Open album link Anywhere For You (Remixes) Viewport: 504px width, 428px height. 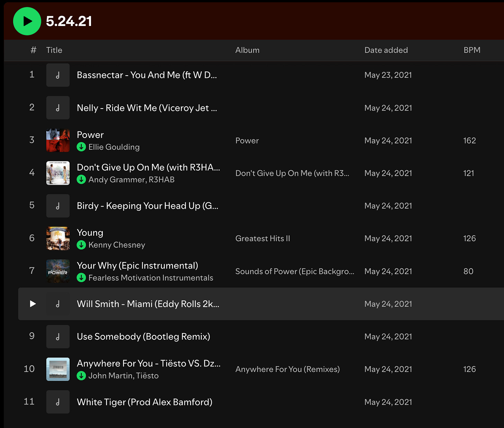[x=288, y=369]
